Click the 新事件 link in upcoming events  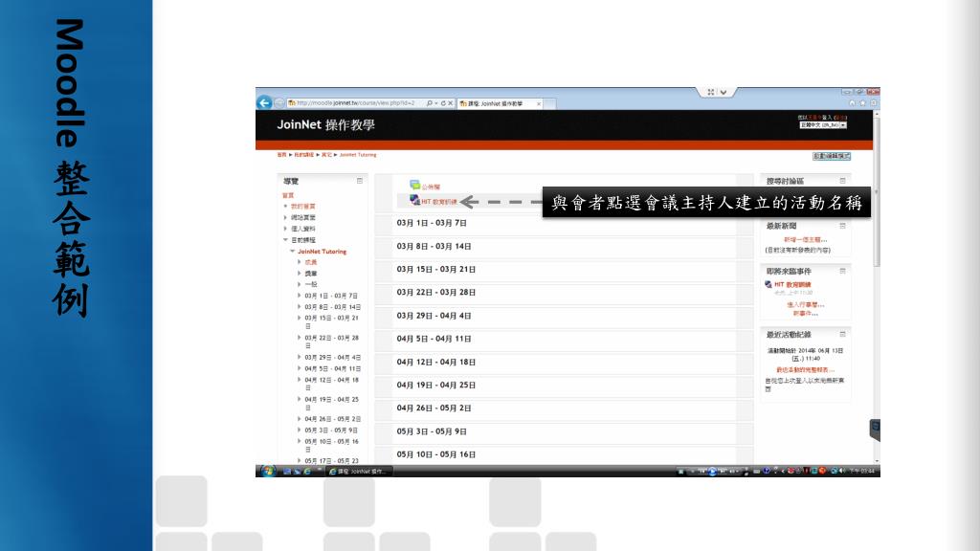(806, 314)
